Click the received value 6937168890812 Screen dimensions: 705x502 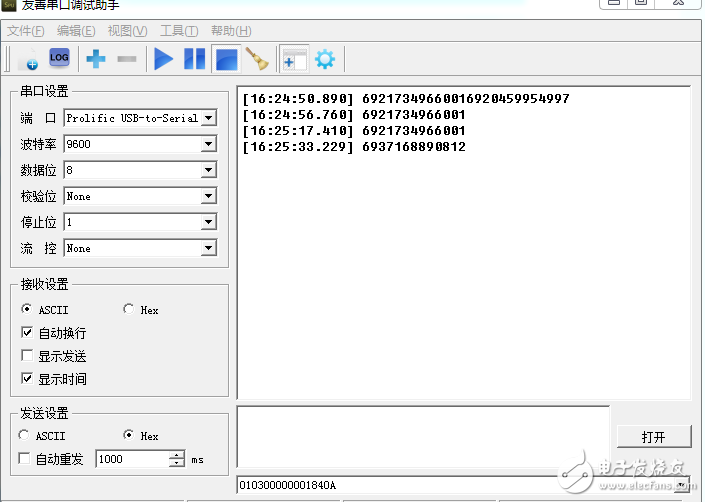point(414,147)
